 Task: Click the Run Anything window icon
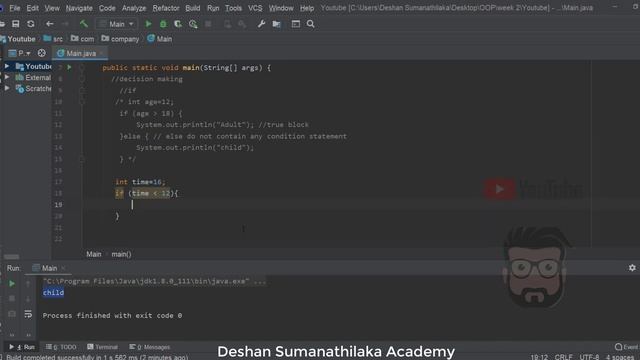[296, 24]
